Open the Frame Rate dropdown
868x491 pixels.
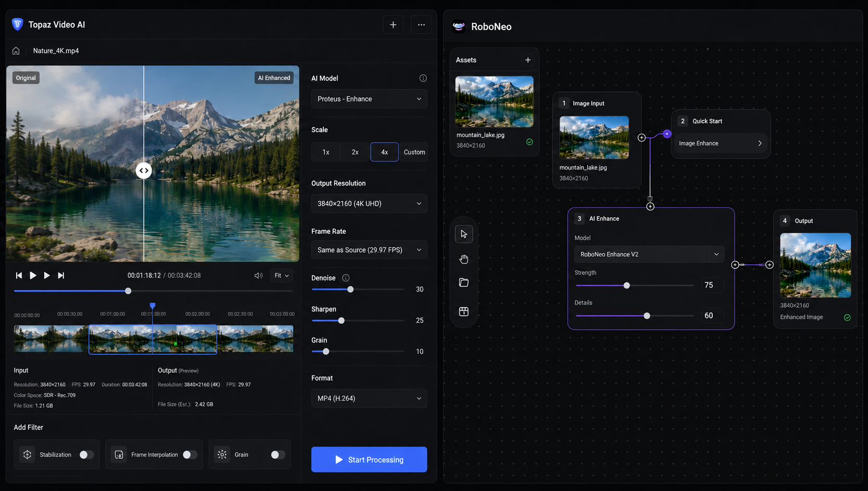pos(369,250)
